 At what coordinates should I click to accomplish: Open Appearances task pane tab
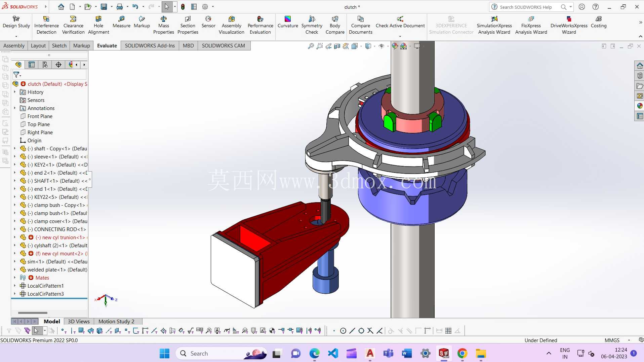[x=640, y=106]
